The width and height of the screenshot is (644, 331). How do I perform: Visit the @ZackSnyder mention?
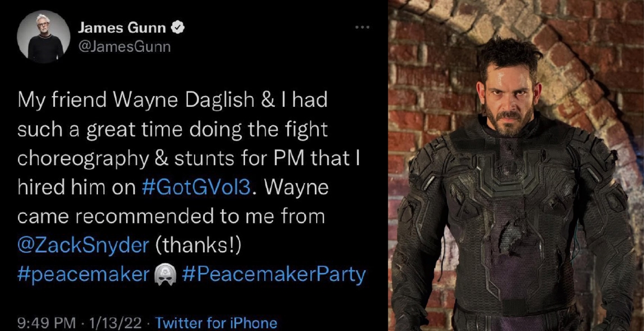83,245
